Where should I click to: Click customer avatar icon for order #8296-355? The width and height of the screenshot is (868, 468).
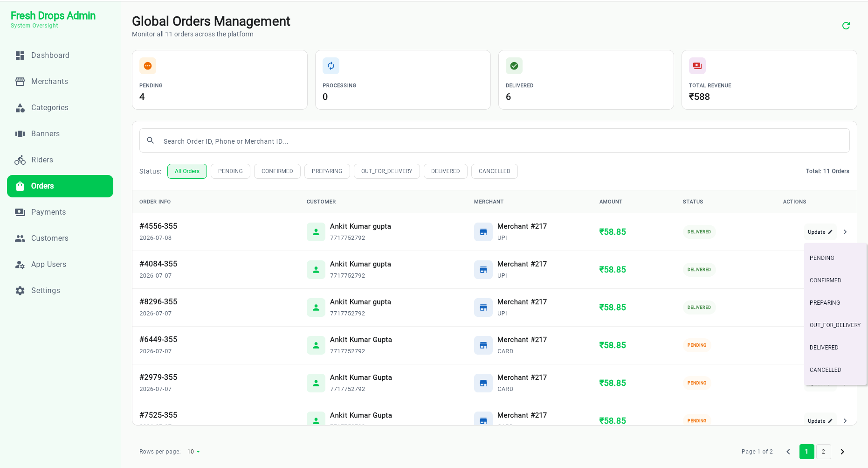click(316, 307)
